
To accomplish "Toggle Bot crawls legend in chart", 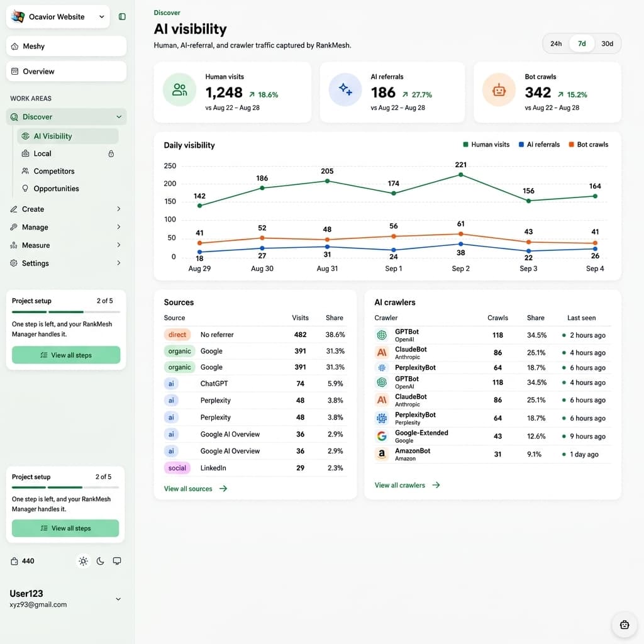I will click(588, 145).
